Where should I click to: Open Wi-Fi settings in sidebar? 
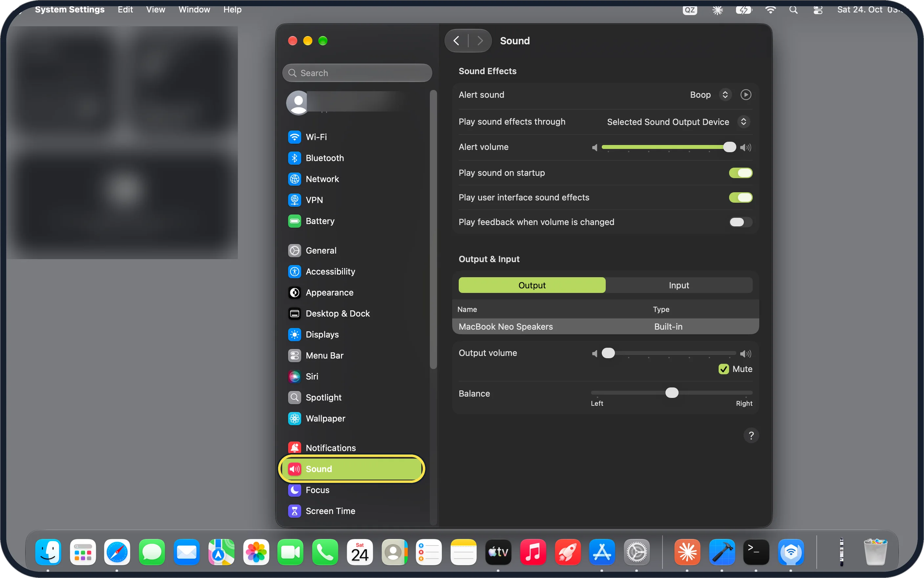point(352,137)
